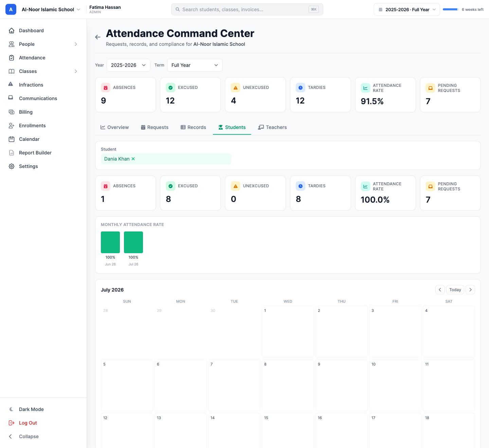Click the back arrow beside Attendance Command Center

coord(98,37)
